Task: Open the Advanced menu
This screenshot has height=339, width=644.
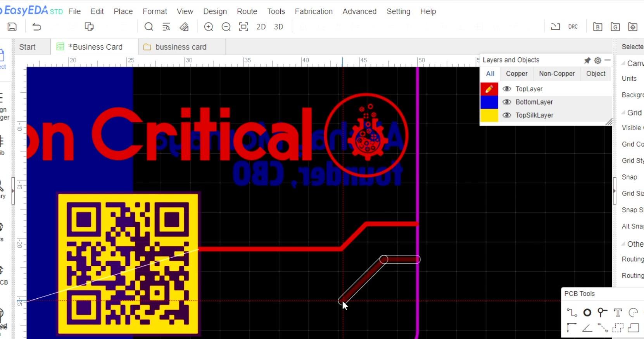Action: 359,11
